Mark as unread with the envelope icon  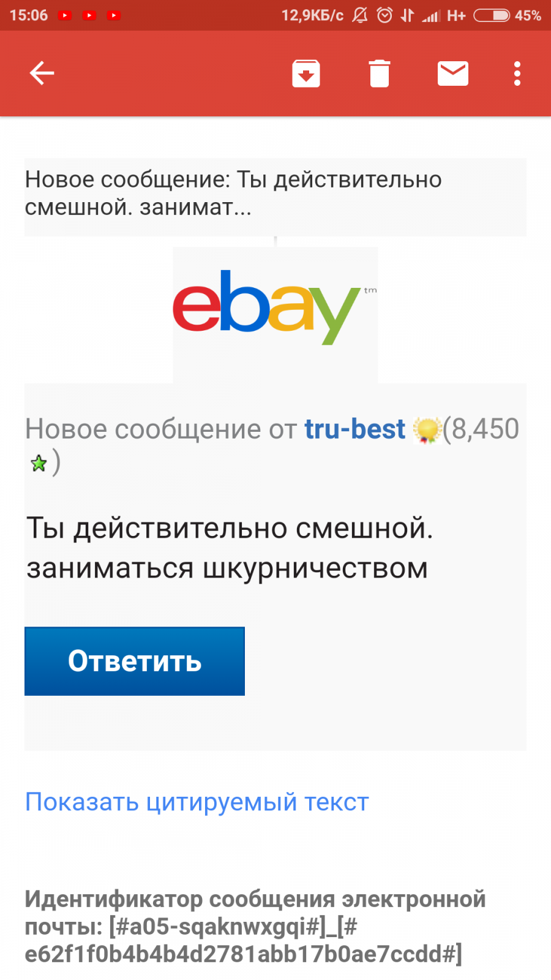point(453,73)
